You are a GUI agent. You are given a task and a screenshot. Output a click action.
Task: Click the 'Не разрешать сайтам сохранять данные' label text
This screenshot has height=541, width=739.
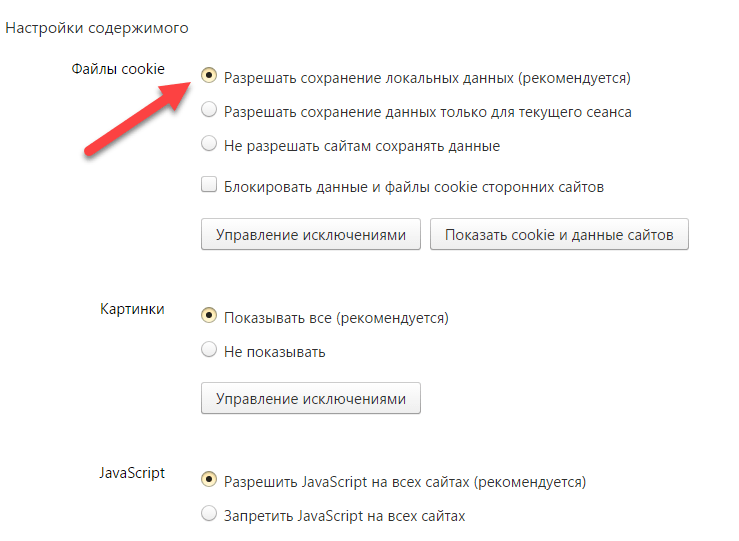point(362,145)
